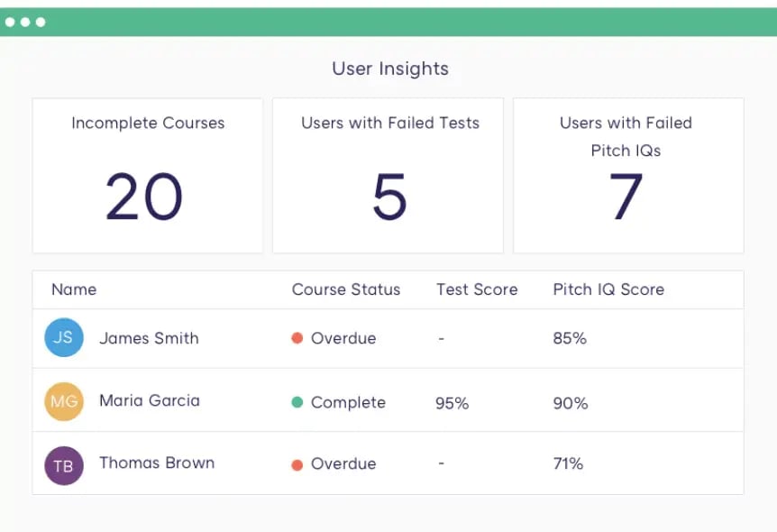Click the JS avatar for James Smith
The width and height of the screenshot is (777, 532).
[x=64, y=338]
